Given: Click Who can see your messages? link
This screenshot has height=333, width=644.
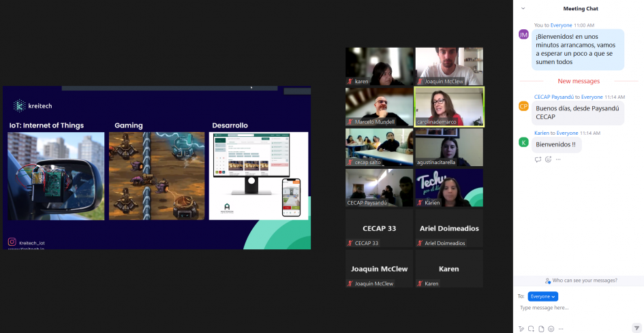Looking at the screenshot, I should 585,281.
